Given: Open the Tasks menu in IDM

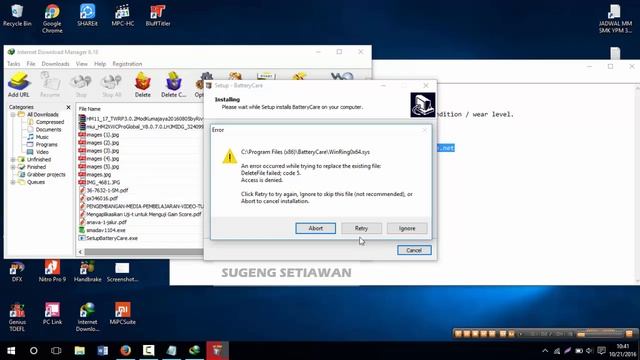Looking at the screenshot, I should [x=13, y=64].
